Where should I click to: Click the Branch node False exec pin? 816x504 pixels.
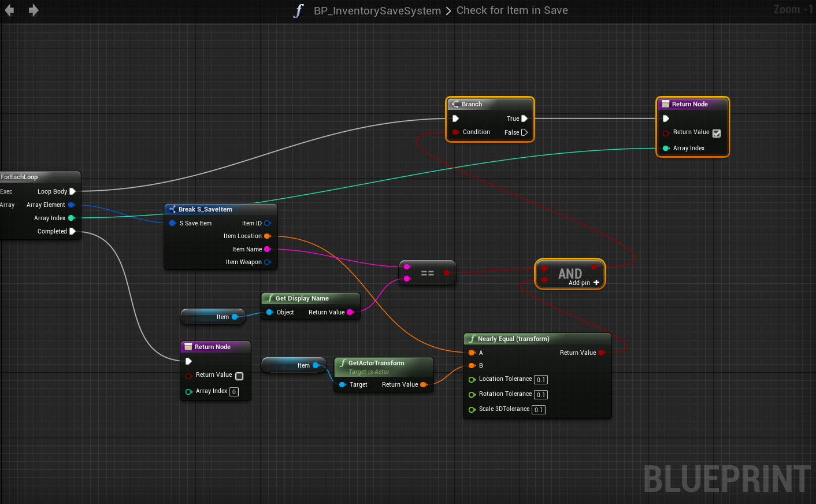pos(524,132)
